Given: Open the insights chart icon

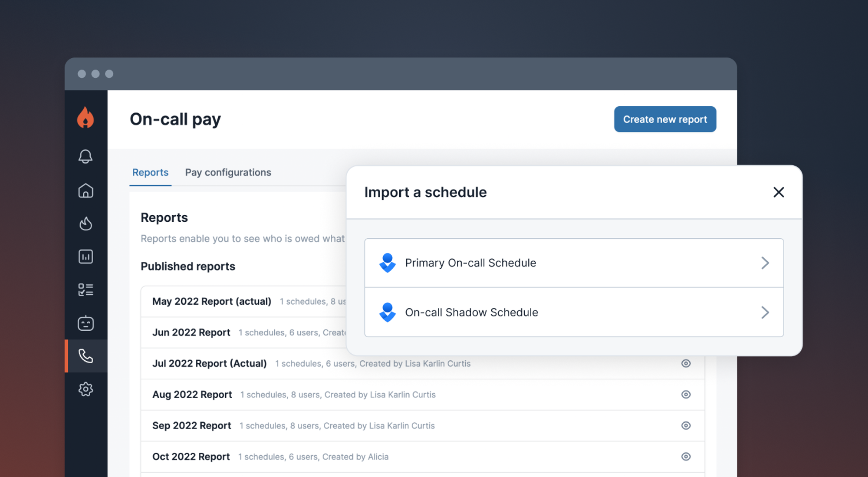Looking at the screenshot, I should 85,257.
